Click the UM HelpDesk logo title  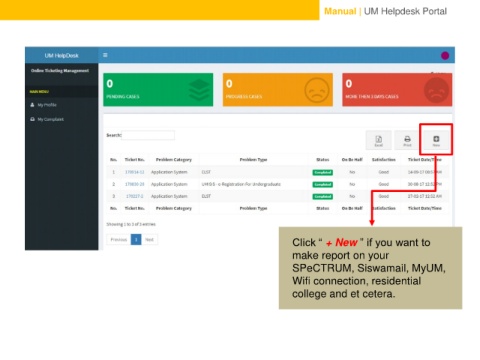pyautogui.click(x=62, y=56)
